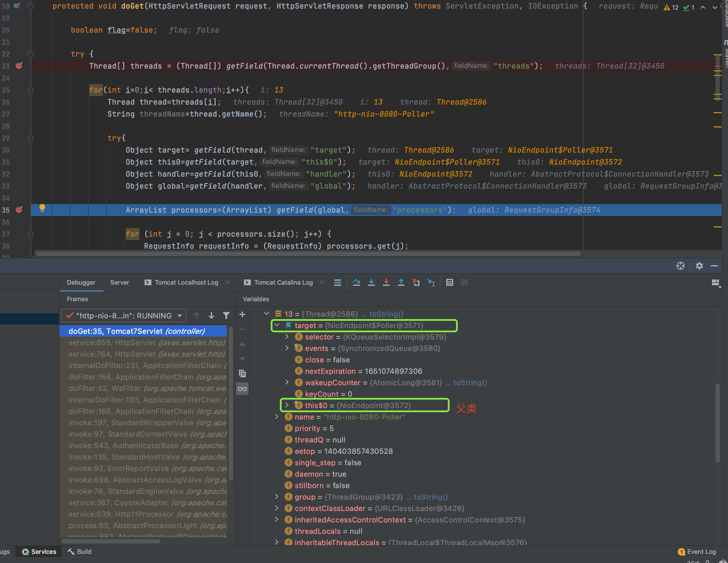Close the Tomcat Localhost Log tab

[227, 282]
